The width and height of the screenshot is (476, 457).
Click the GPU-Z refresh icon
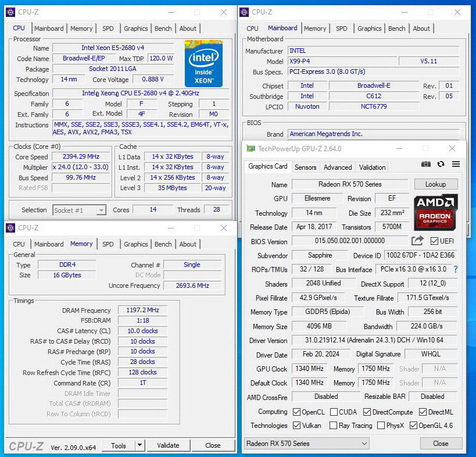click(x=441, y=165)
